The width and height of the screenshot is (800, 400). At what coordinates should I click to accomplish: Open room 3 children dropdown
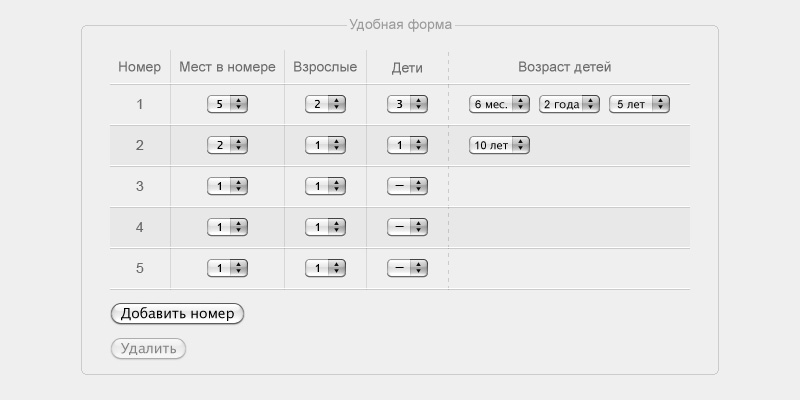tap(407, 186)
